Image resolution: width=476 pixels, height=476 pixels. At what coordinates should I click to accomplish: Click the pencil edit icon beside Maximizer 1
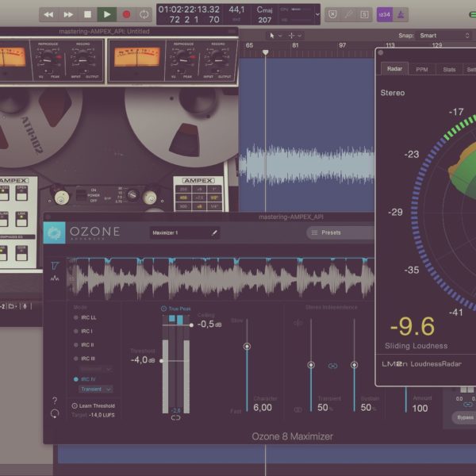tap(214, 232)
